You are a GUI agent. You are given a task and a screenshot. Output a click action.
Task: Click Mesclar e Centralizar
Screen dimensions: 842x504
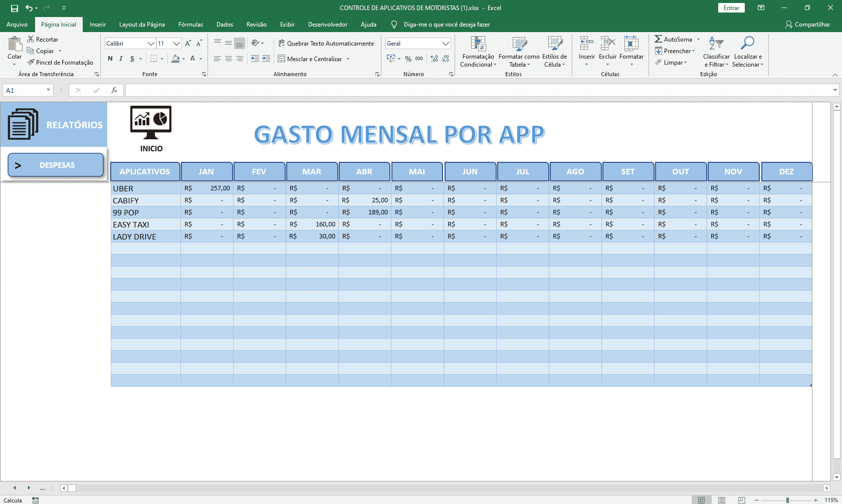tap(310, 59)
